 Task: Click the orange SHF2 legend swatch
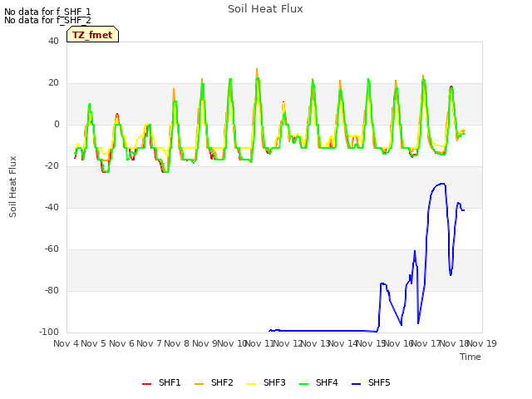pyautogui.click(x=199, y=384)
